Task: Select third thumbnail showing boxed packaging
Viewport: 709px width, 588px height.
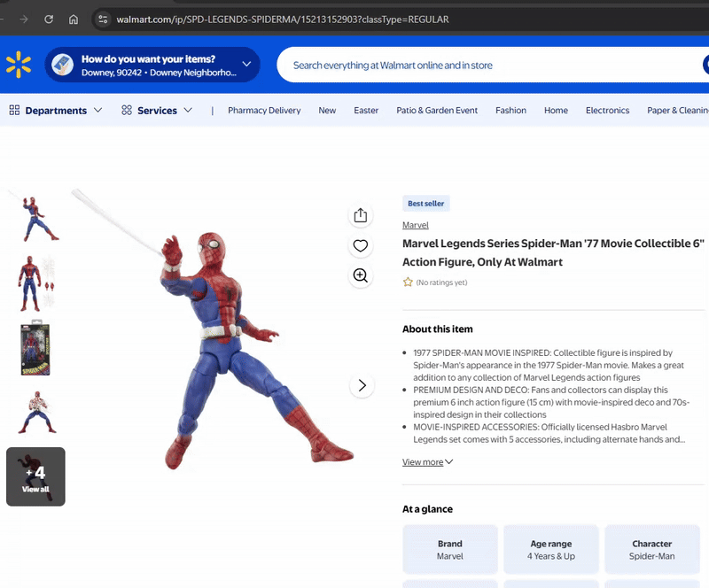Action: pos(35,348)
